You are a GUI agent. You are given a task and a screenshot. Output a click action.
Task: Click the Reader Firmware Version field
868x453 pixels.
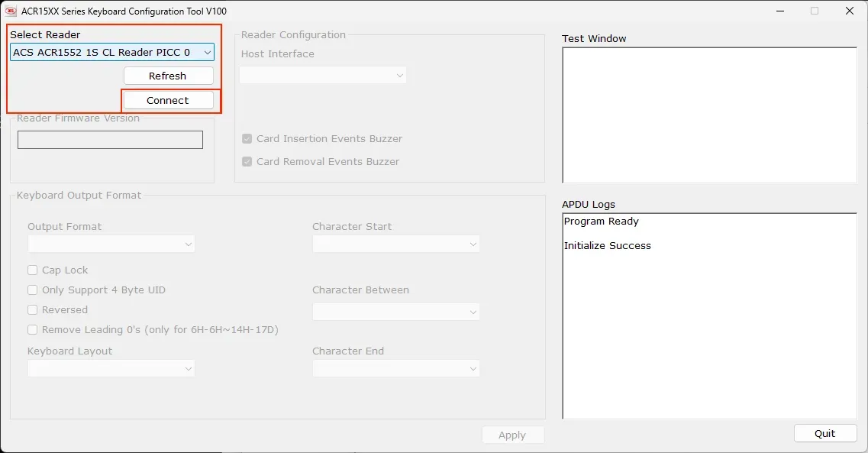(110, 140)
